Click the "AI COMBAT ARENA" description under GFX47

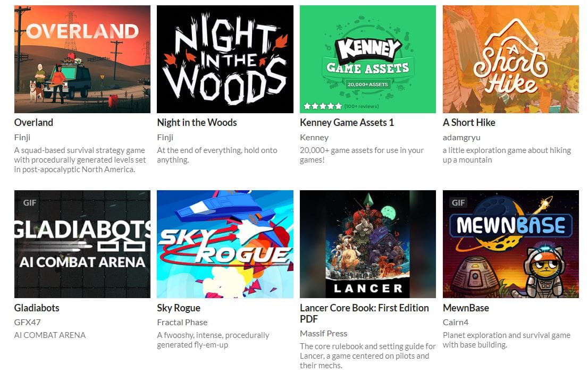[x=50, y=335]
